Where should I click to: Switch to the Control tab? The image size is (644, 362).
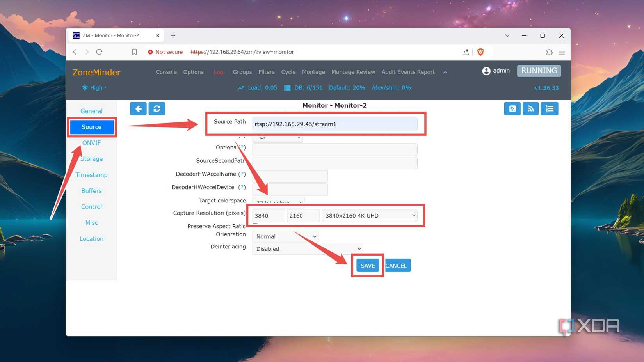tap(91, 207)
